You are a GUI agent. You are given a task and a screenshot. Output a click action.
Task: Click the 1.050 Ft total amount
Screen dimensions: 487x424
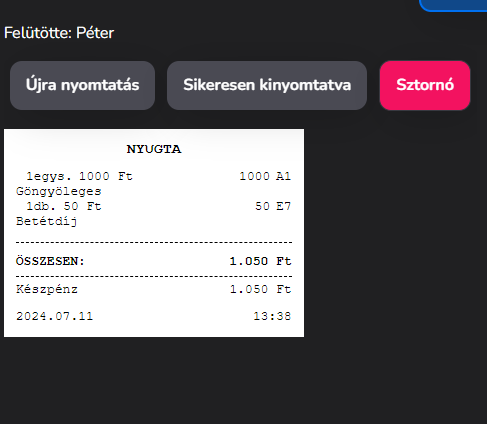[261, 261]
